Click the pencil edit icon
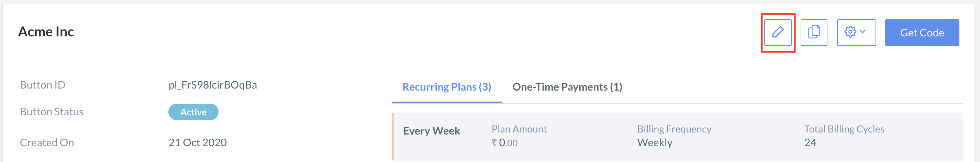Viewport: 980px width, 162px height. click(778, 32)
